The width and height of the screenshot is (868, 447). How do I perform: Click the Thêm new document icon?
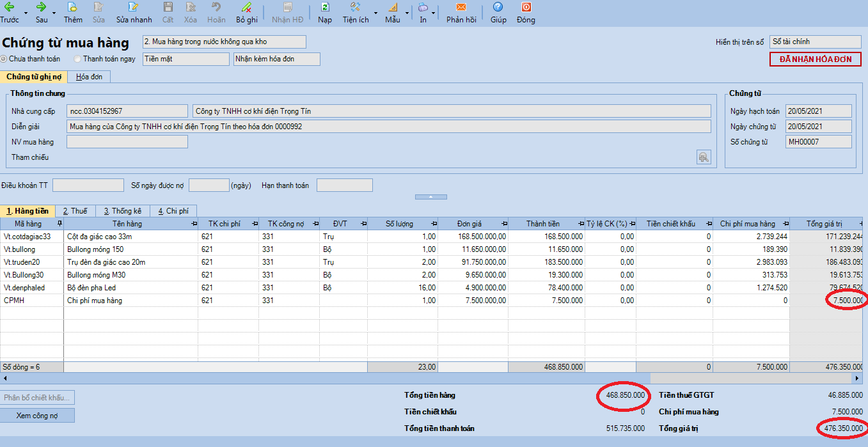(73, 7)
